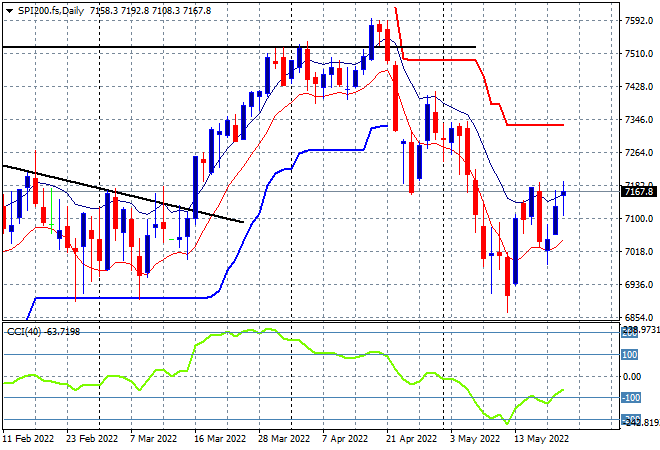Viewport: 660px width, 450px height.
Task: Select the 7264.0 price axis label
Action: pyautogui.click(x=639, y=153)
